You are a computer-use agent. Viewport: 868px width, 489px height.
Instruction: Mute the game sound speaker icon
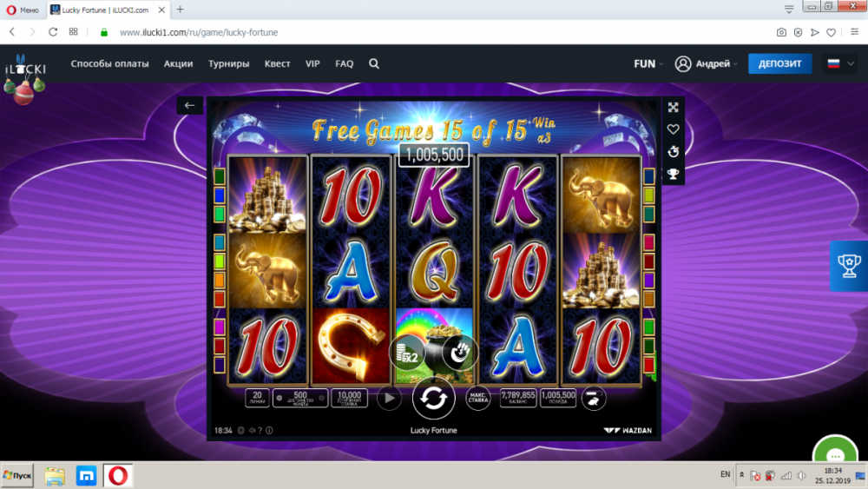(x=252, y=430)
